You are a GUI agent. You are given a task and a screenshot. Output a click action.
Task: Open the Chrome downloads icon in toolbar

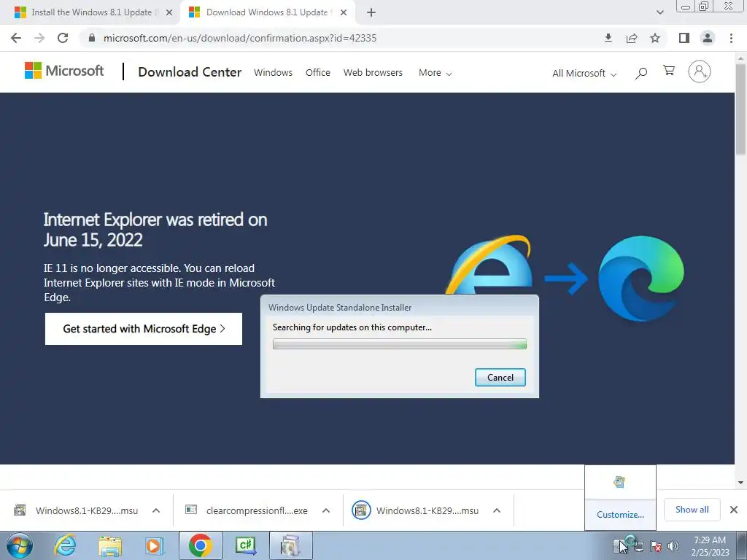tap(608, 38)
